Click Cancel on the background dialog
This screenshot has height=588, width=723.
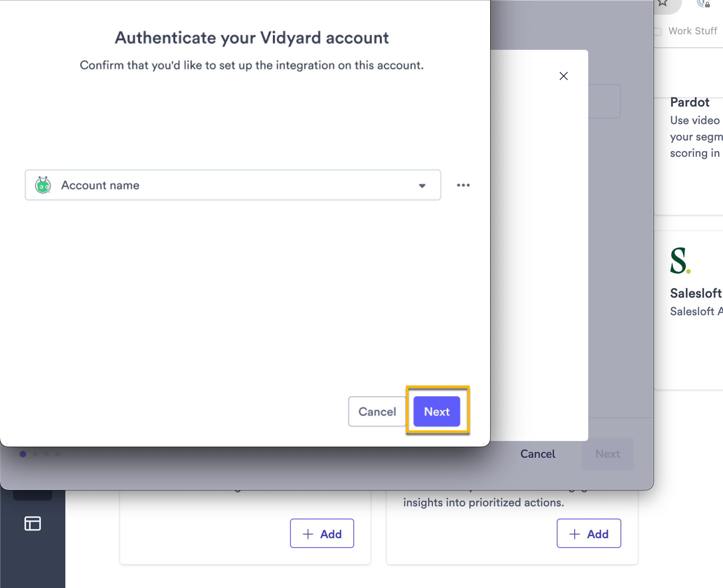point(538,454)
